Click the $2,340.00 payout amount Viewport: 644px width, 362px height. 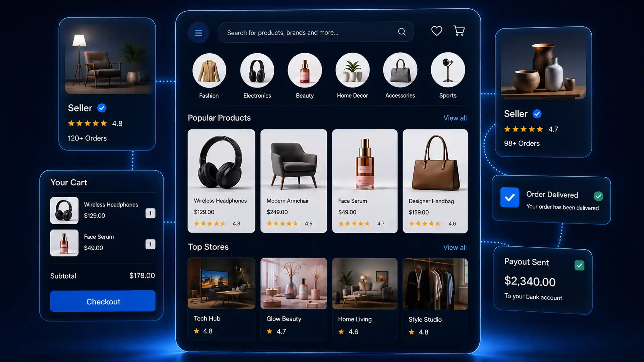pos(530,281)
